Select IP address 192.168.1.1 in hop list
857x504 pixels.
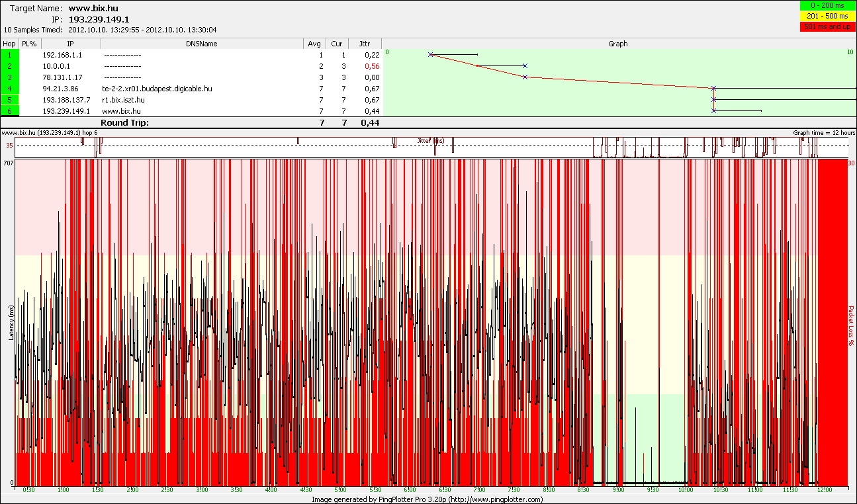point(62,55)
